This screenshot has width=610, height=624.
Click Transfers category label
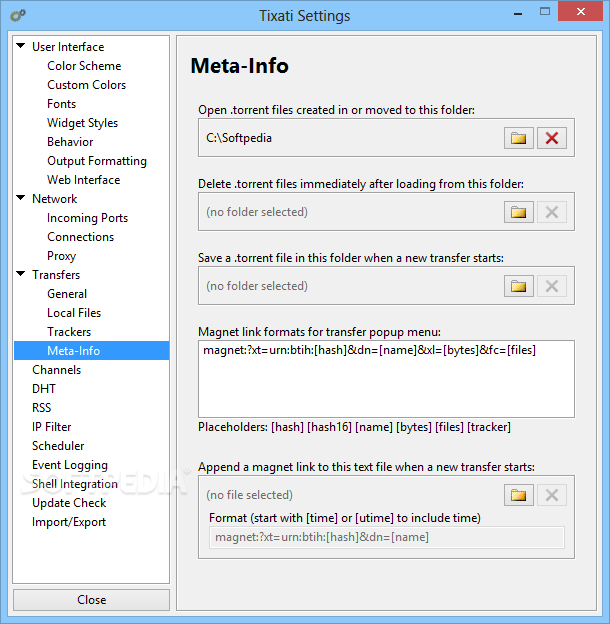point(56,275)
